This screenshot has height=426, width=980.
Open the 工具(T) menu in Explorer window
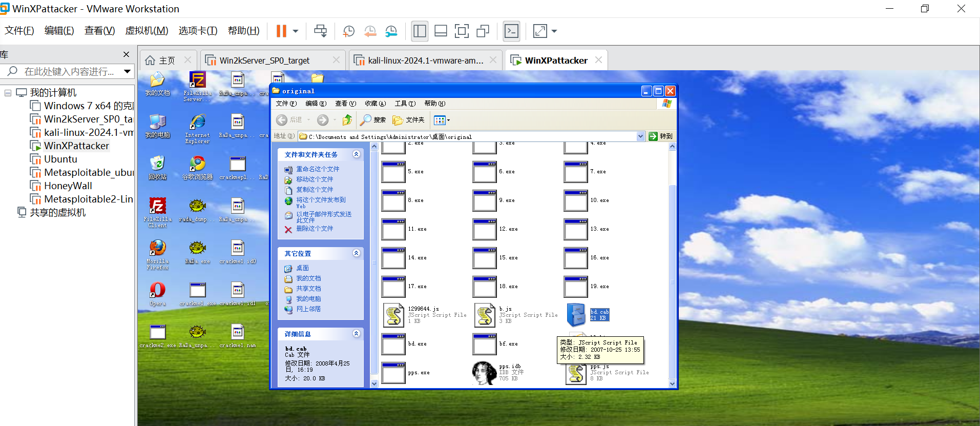click(x=405, y=104)
